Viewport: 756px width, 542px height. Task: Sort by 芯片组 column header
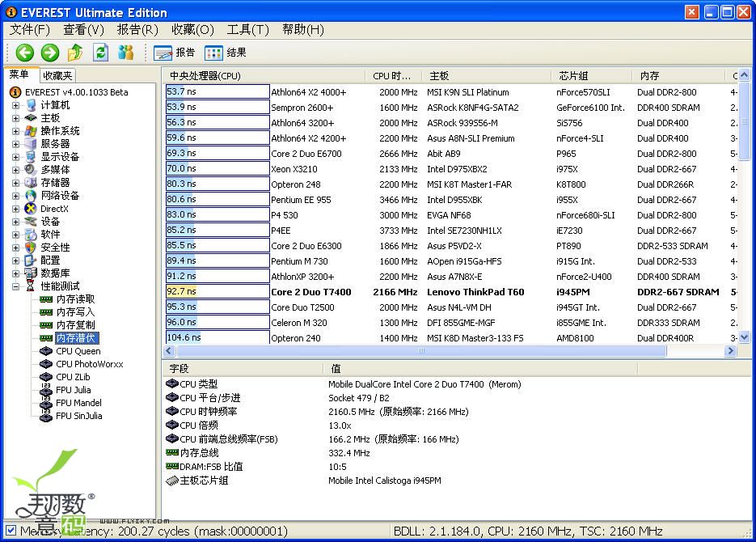point(592,76)
